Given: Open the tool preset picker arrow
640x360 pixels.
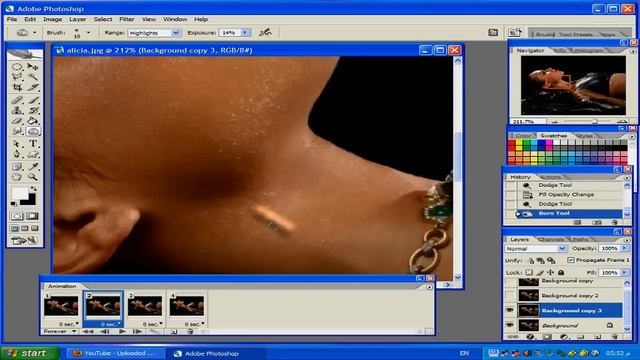Looking at the screenshot, I should point(34,32).
